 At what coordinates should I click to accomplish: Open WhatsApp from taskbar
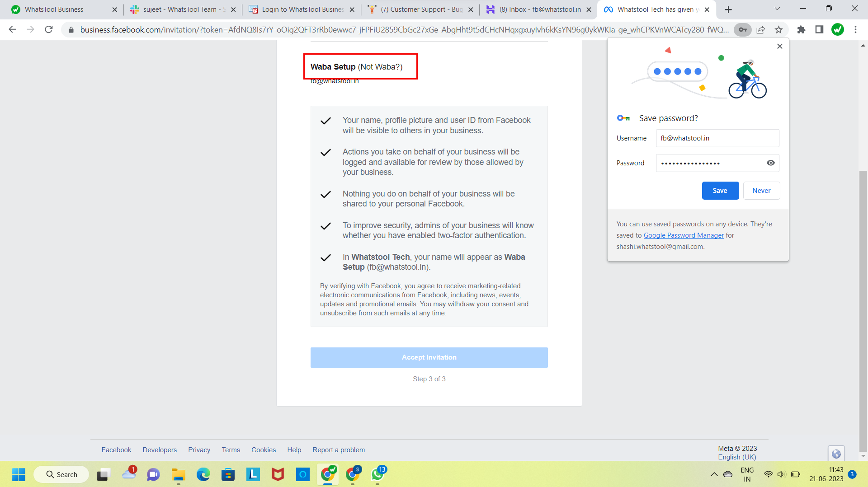tap(377, 474)
